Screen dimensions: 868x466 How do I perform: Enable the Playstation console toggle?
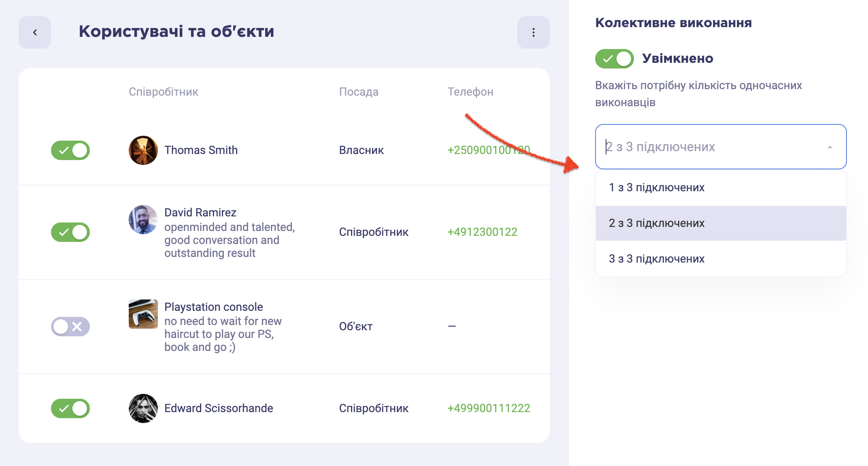coord(70,327)
